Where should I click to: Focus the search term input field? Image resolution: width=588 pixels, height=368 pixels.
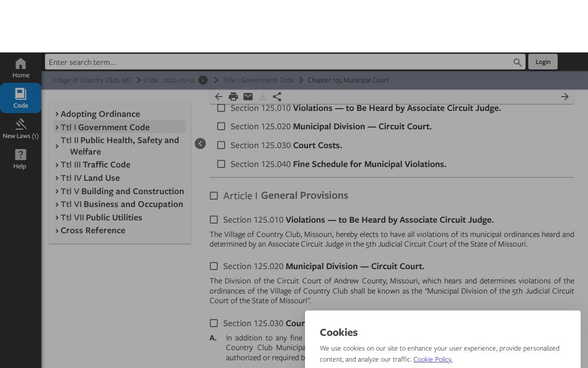pos(279,62)
